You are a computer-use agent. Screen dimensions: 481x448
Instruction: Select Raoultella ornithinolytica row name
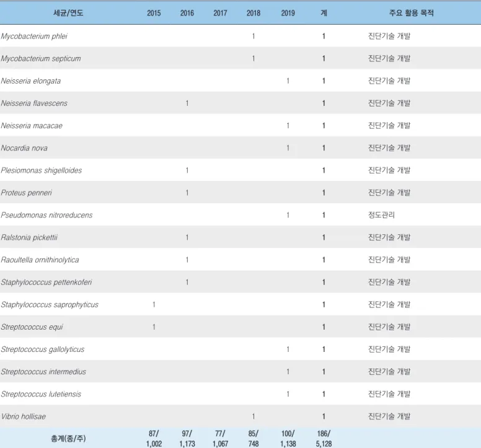(40, 260)
